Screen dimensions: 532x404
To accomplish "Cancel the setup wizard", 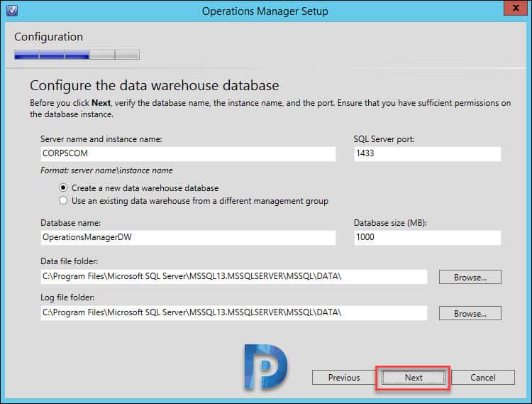I will point(483,378).
